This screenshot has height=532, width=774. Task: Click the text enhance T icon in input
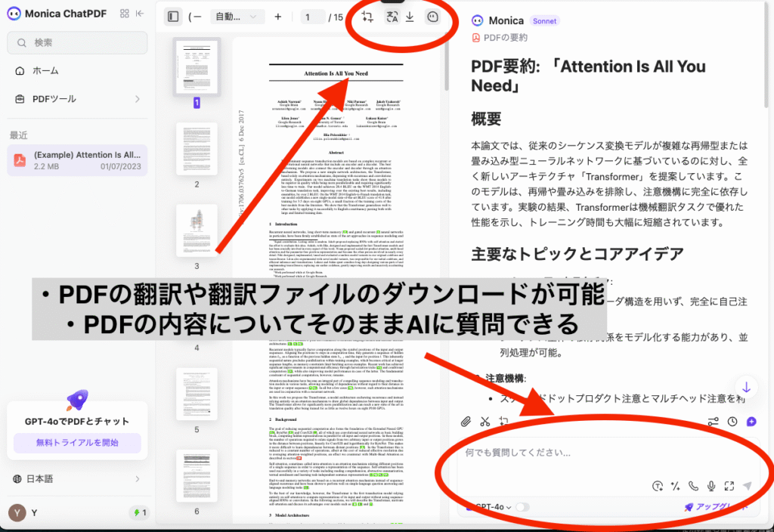tap(657, 487)
